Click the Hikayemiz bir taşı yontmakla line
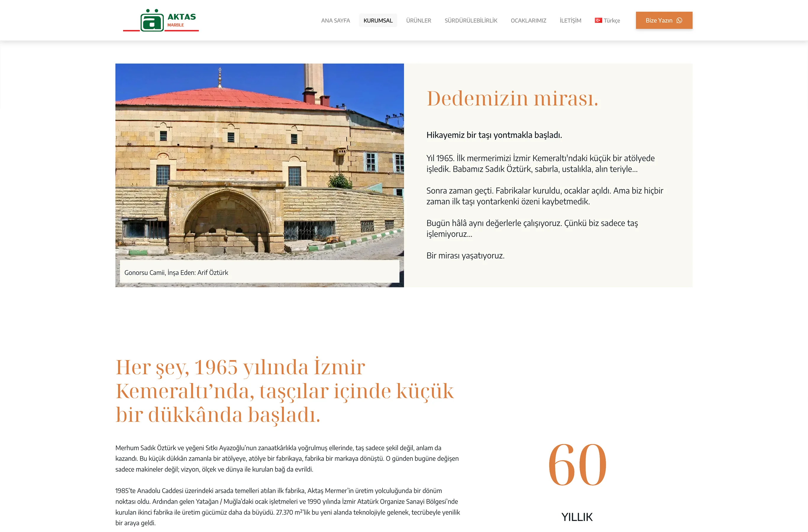The image size is (808, 532). (x=494, y=135)
